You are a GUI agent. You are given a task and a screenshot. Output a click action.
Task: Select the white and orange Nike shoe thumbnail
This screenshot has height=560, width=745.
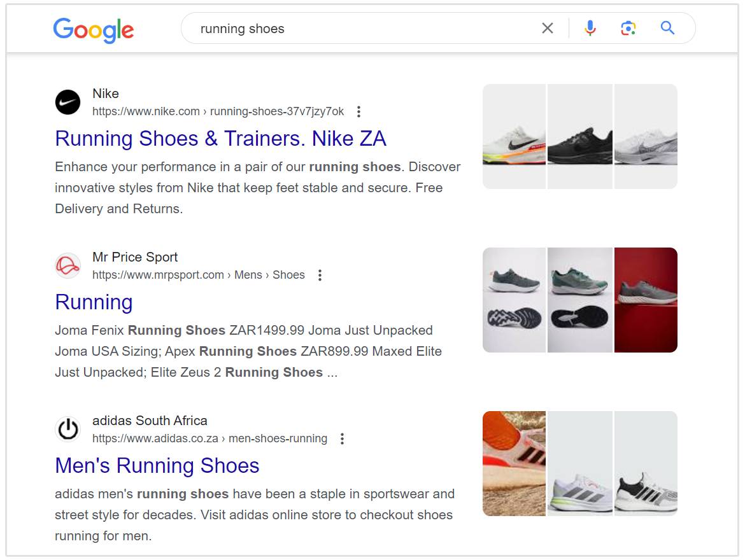pos(514,137)
